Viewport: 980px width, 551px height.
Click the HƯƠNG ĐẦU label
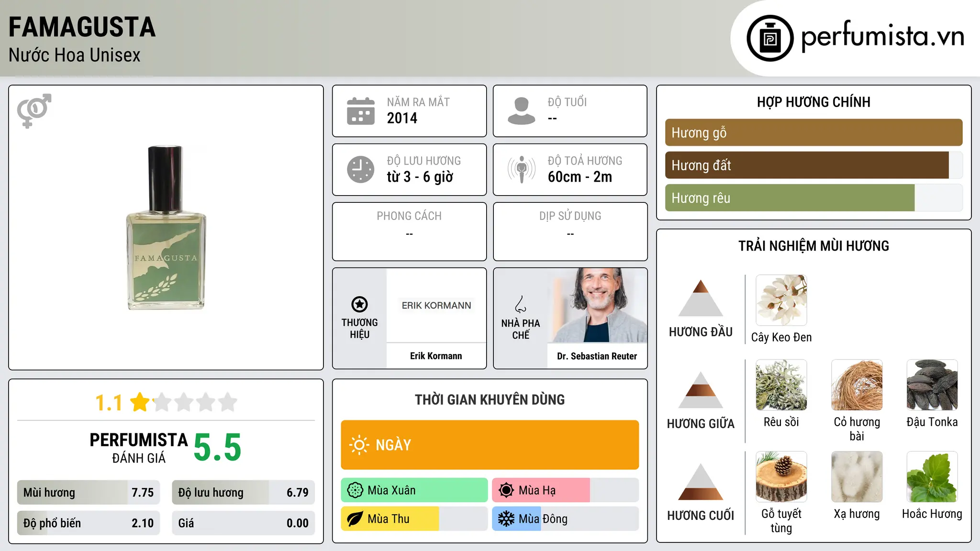tap(701, 332)
